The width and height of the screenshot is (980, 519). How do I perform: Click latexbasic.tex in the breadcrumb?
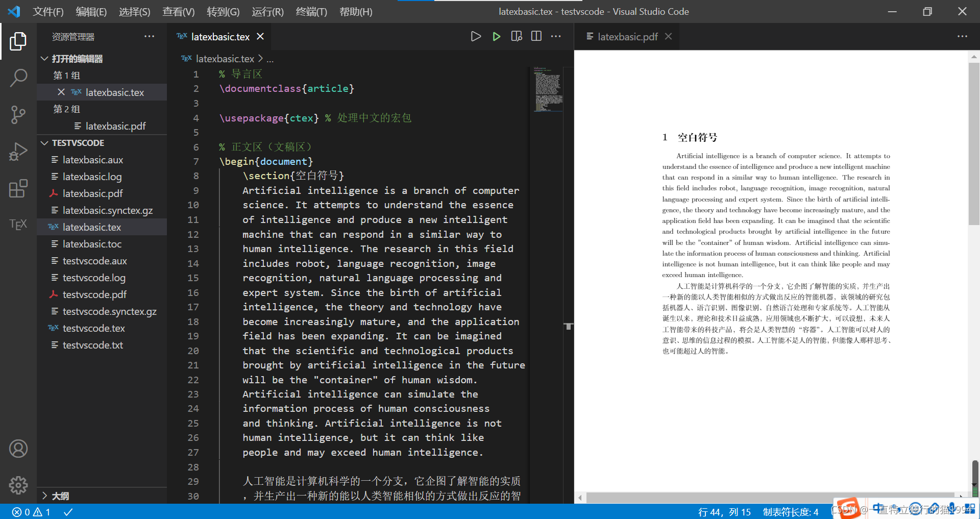[x=225, y=59]
